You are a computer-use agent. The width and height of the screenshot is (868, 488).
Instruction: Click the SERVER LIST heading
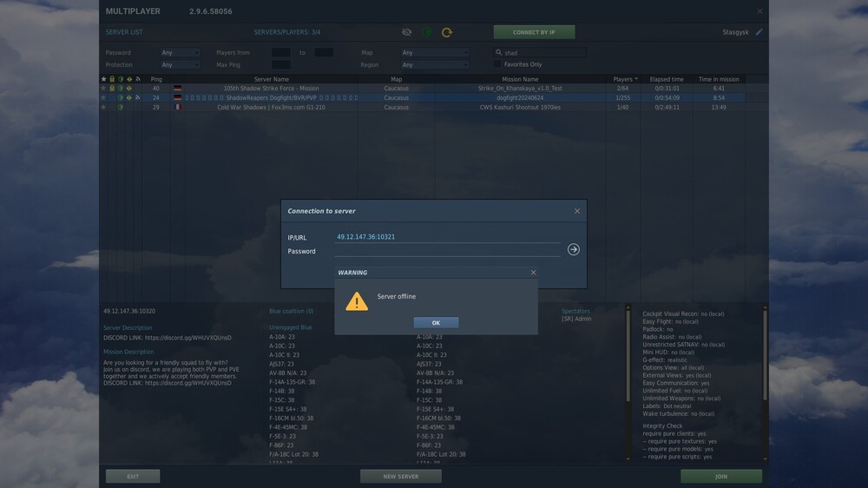tap(124, 32)
